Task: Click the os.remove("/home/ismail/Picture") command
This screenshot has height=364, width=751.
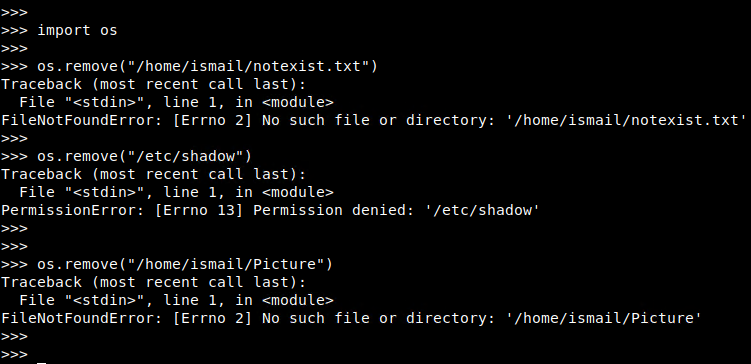Action: 167,264
